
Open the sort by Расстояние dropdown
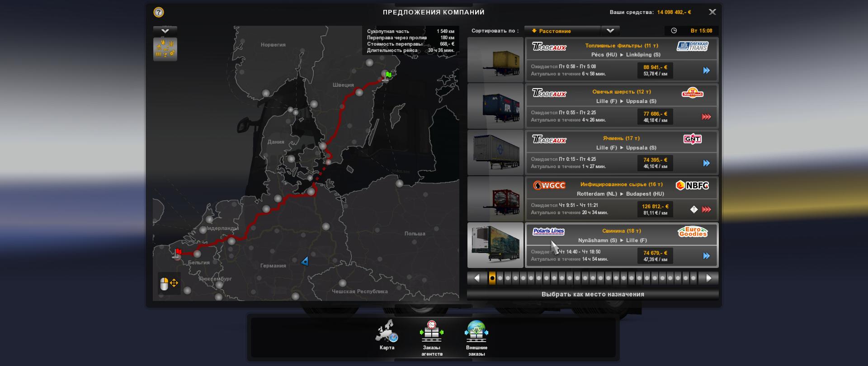562,31
